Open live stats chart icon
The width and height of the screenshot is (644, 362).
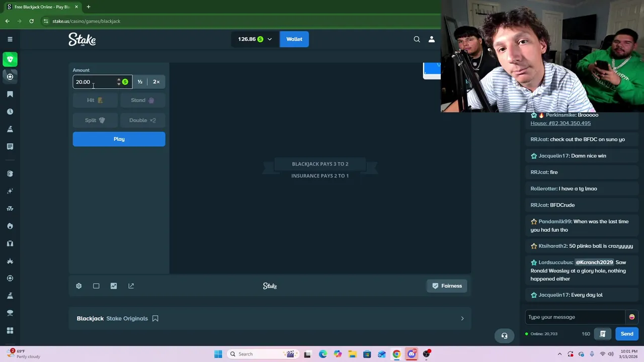click(114, 286)
